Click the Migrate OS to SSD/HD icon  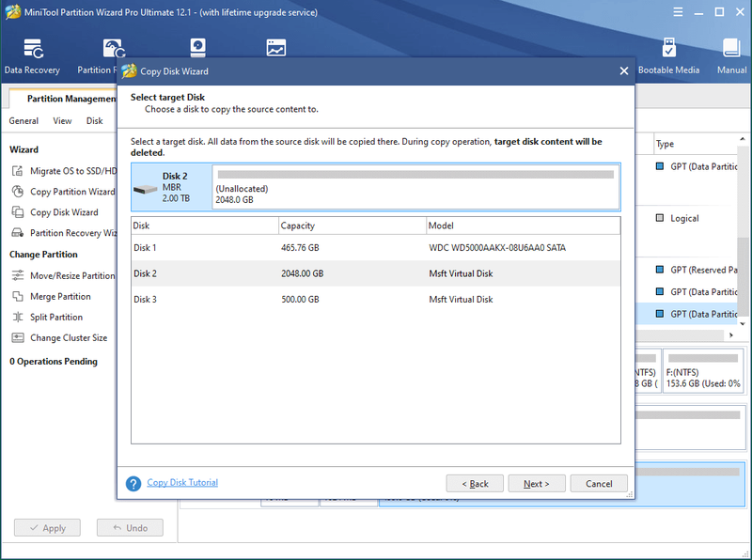pos(18,171)
